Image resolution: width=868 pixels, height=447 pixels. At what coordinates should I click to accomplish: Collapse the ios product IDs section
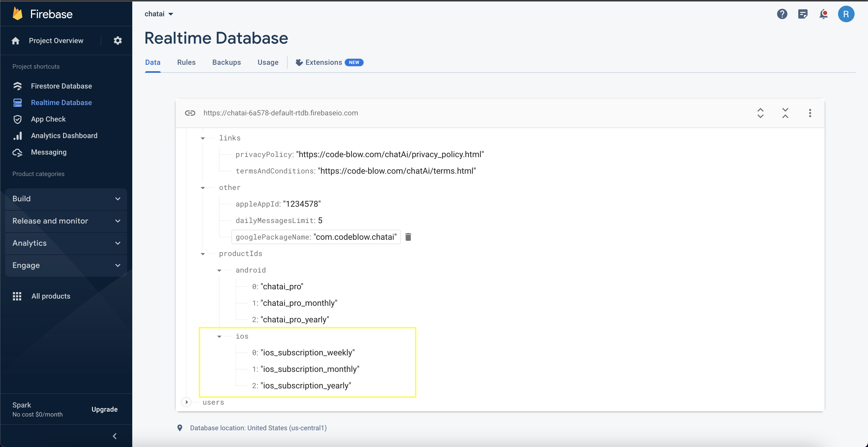click(x=219, y=336)
